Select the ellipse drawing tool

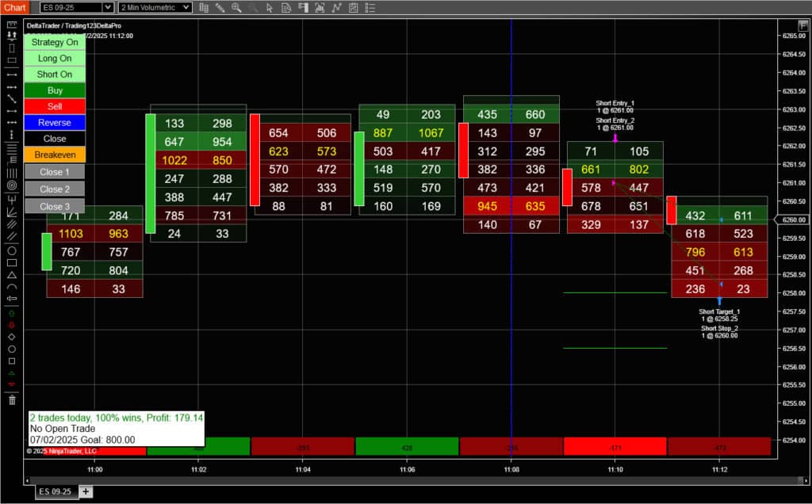[12, 251]
